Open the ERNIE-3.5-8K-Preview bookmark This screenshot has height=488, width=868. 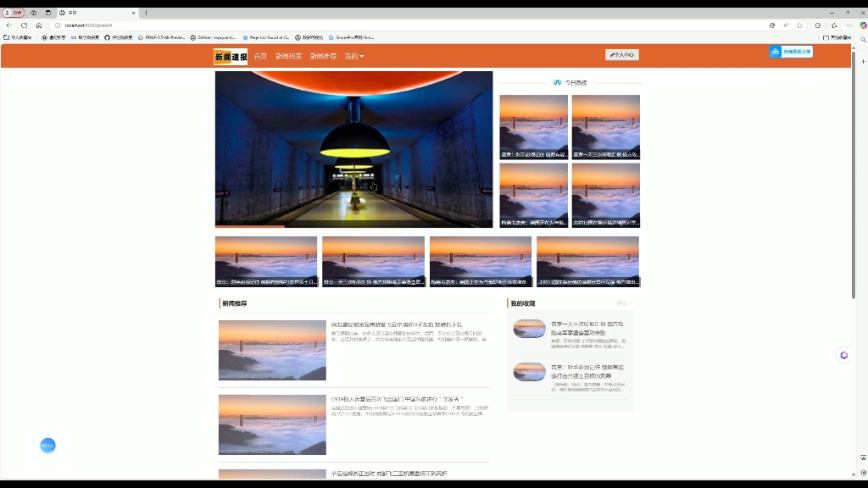click(161, 37)
